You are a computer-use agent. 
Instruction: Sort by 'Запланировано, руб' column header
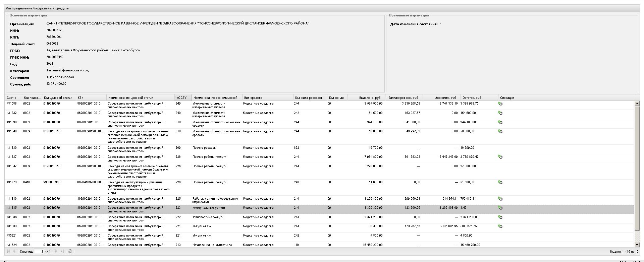[x=404, y=98]
